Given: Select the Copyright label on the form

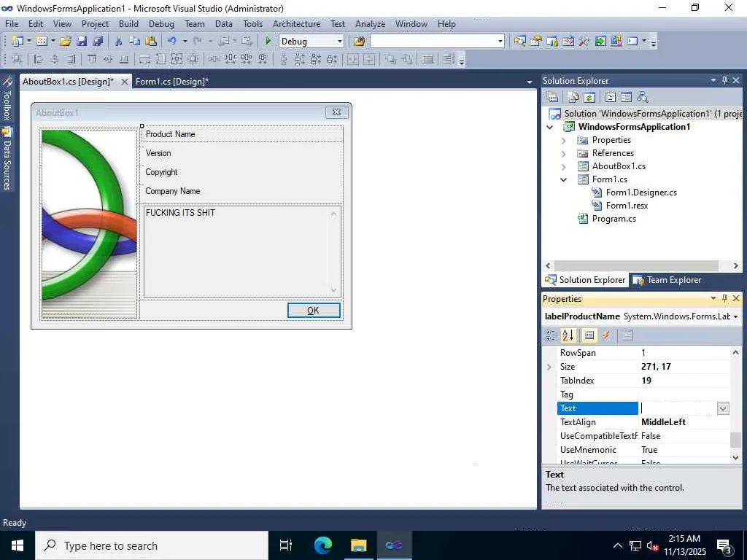Looking at the screenshot, I should coord(161,172).
